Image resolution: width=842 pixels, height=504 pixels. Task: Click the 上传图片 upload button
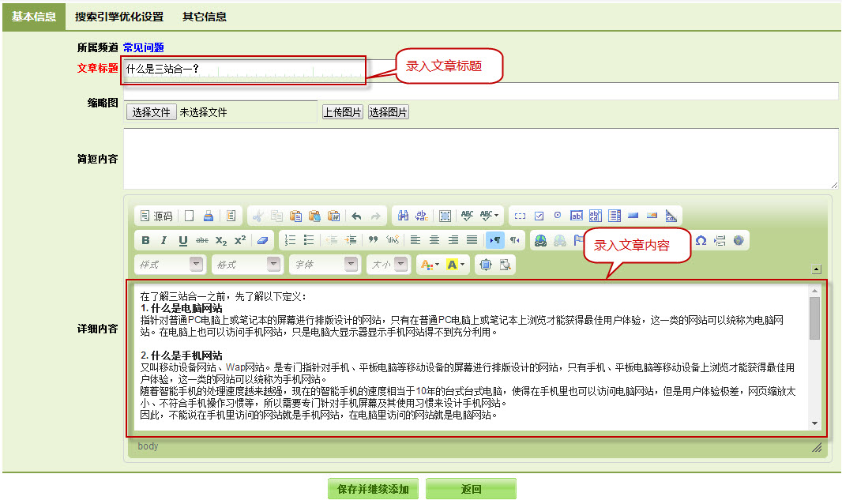(x=343, y=111)
